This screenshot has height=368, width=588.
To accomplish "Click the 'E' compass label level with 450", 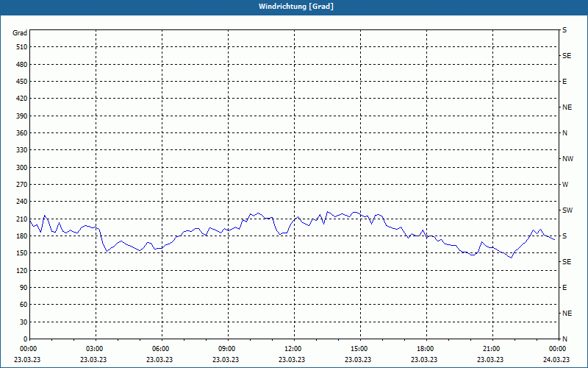I will click(564, 82).
